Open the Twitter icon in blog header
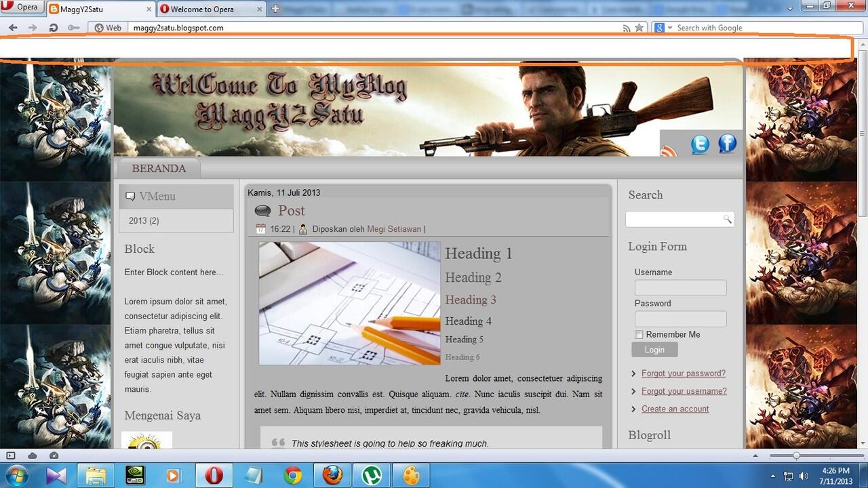Viewport: 868px width, 488px height. 700,144
